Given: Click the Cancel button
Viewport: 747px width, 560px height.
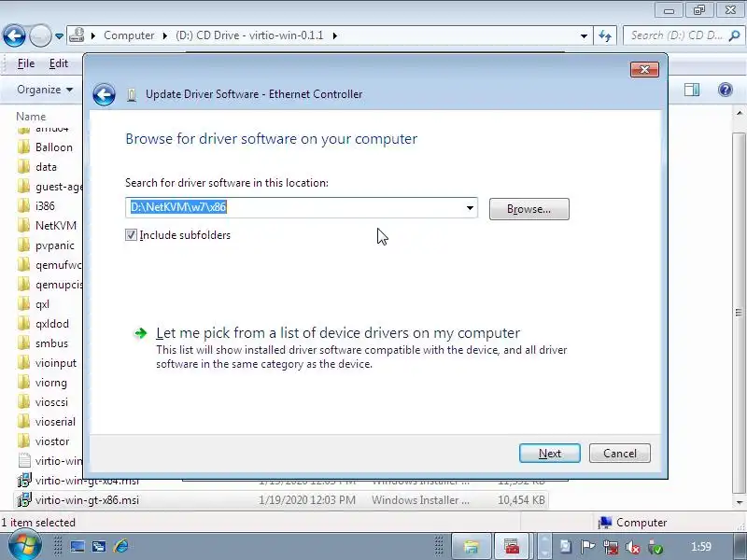Looking at the screenshot, I should pyautogui.click(x=619, y=454).
